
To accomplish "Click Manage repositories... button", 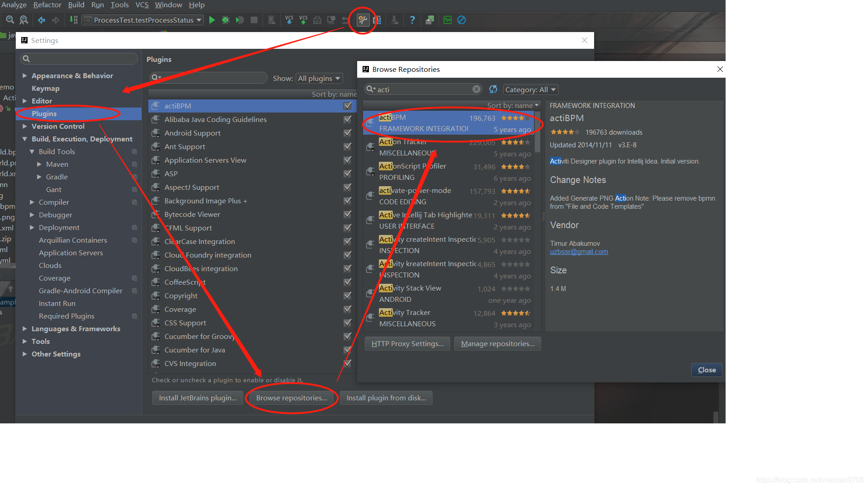I will [498, 343].
